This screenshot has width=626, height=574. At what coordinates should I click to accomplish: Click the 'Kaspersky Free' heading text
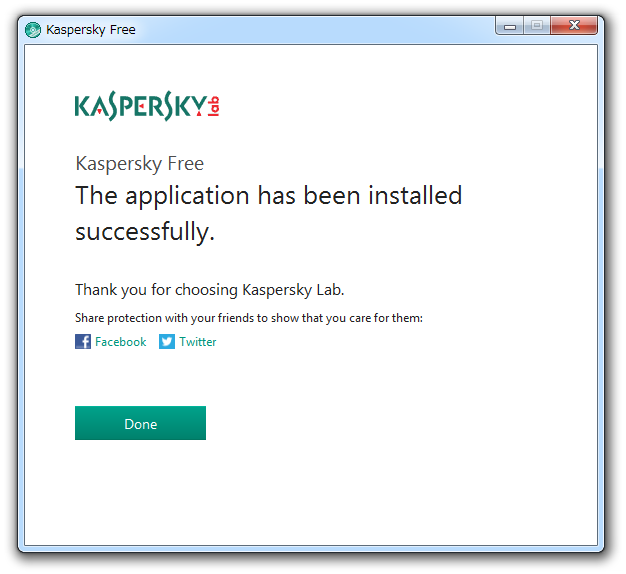140,164
